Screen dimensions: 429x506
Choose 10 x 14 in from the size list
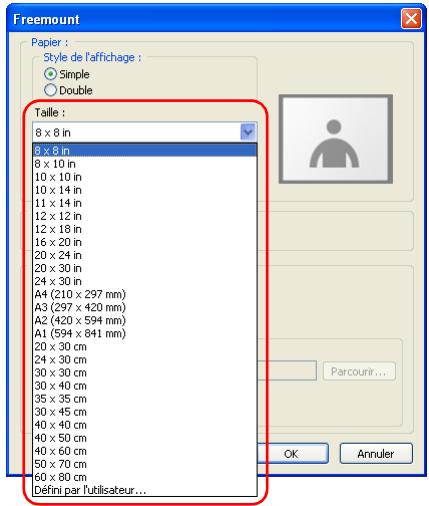tap(145, 190)
